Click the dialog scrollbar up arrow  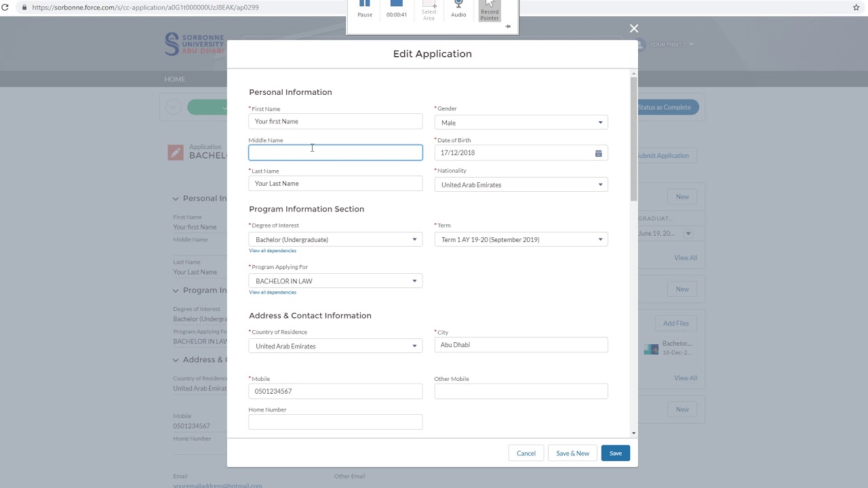(x=634, y=73)
